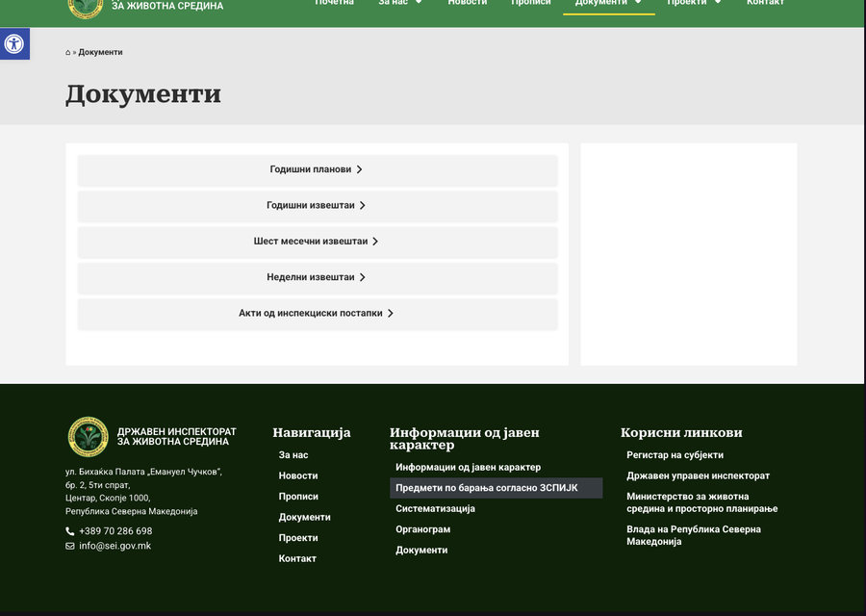Open Информации од јавен карактер link
Viewport: 866px width, 616px height.
click(468, 468)
